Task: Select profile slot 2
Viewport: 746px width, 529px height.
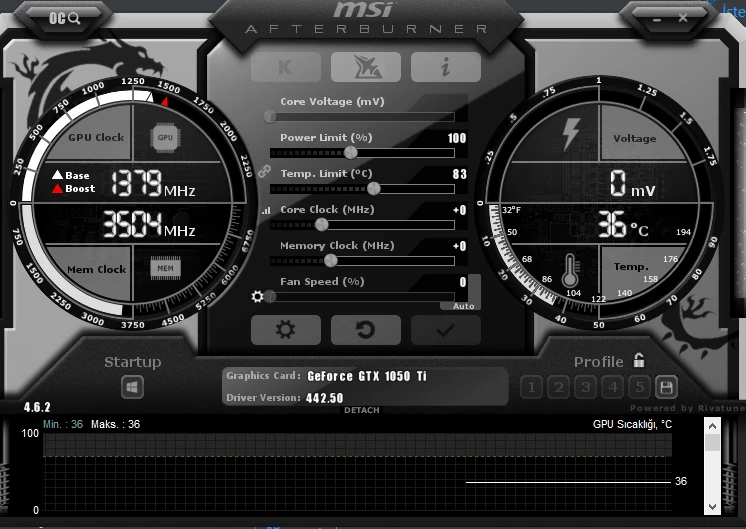Action: 559,387
